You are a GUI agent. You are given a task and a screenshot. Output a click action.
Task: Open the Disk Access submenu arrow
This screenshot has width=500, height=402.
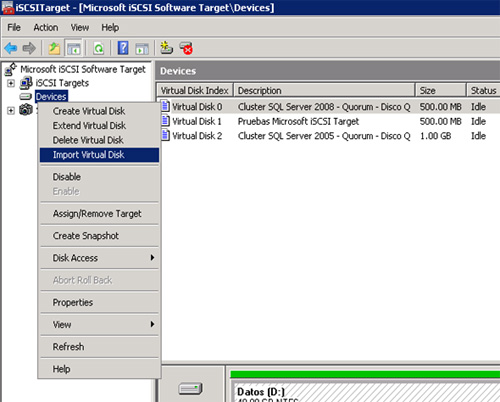click(152, 258)
